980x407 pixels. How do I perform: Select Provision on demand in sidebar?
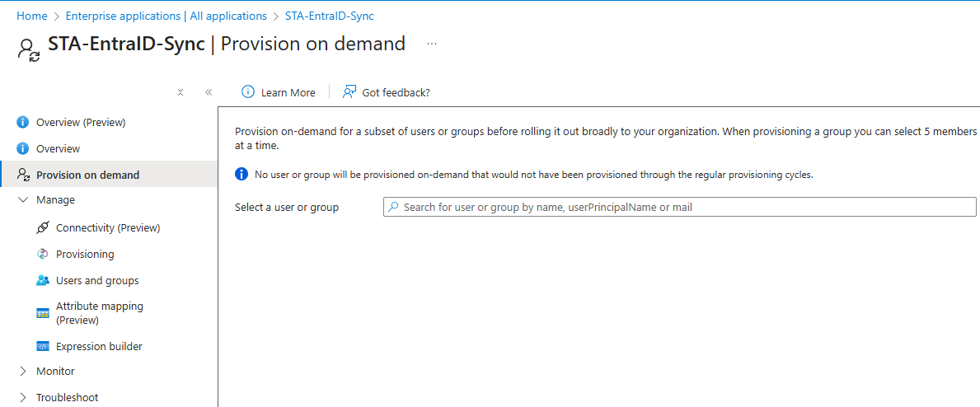(x=87, y=175)
